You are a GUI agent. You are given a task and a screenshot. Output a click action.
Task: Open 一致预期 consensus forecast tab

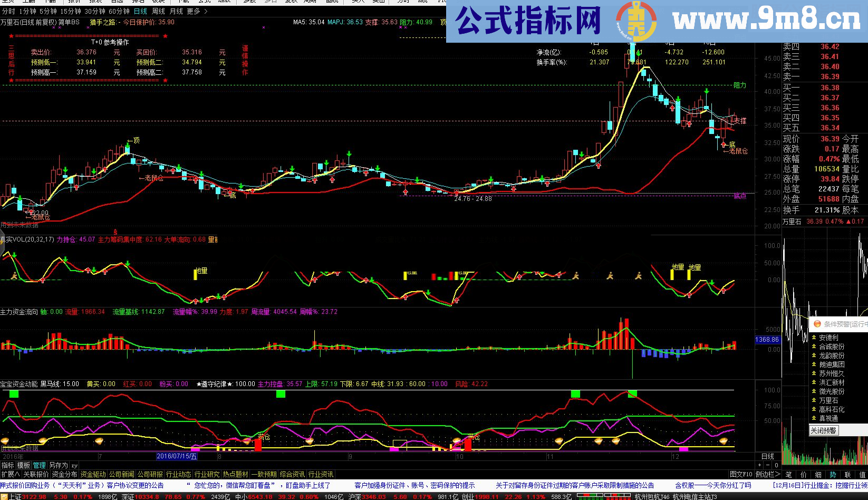pos(264,474)
